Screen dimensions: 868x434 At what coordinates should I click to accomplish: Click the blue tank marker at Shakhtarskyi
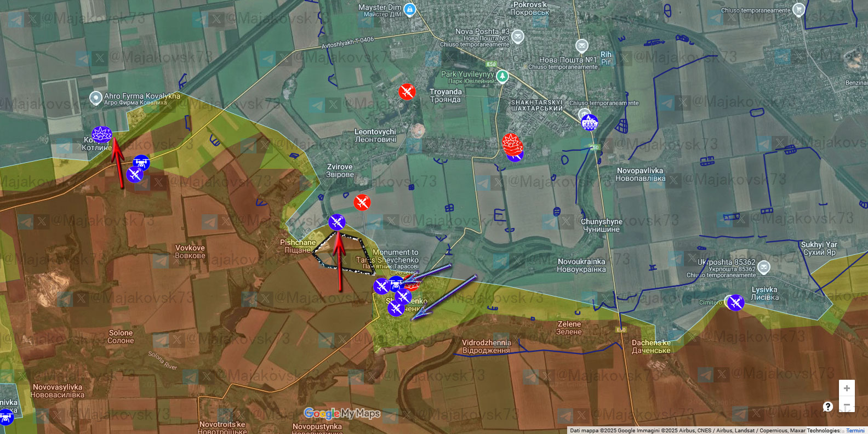pos(589,122)
